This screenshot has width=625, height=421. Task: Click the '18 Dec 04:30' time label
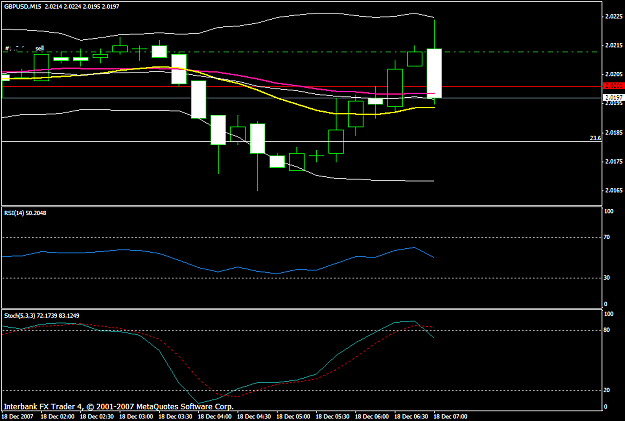(254, 417)
